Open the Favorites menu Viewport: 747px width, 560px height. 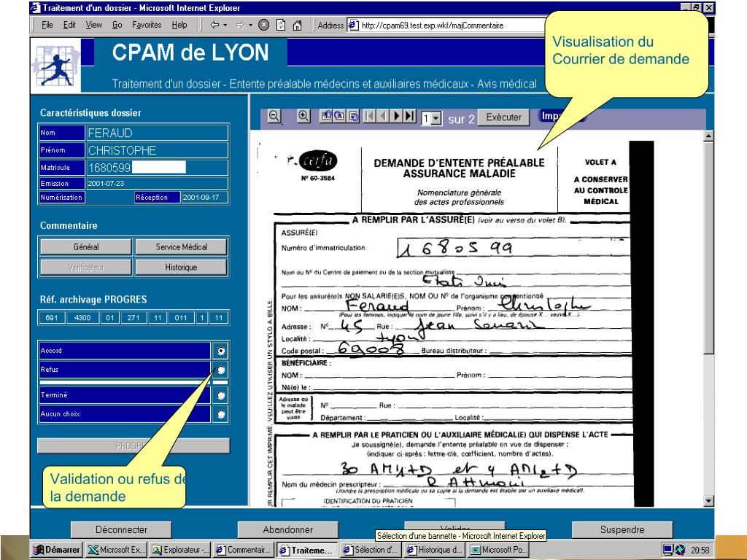pyautogui.click(x=147, y=25)
